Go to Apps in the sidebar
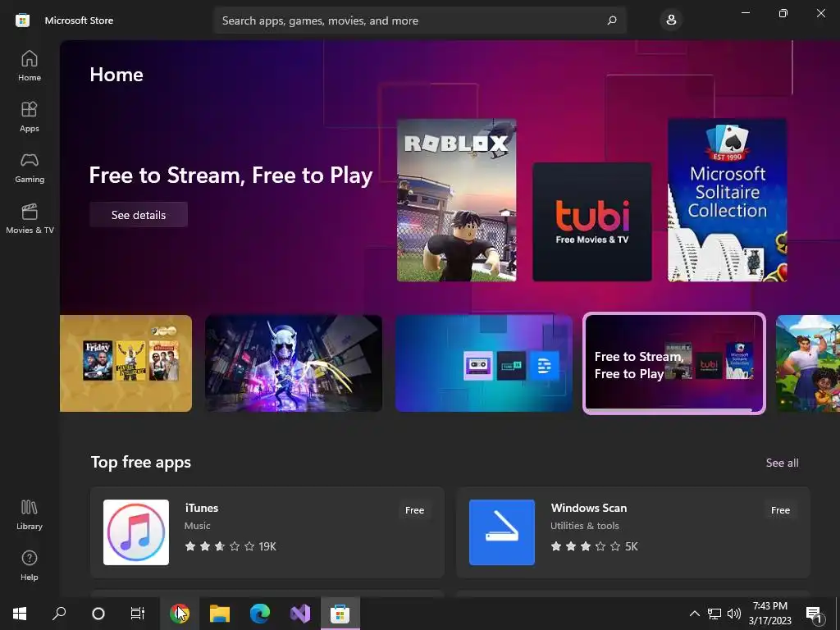 [x=30, y=116]
